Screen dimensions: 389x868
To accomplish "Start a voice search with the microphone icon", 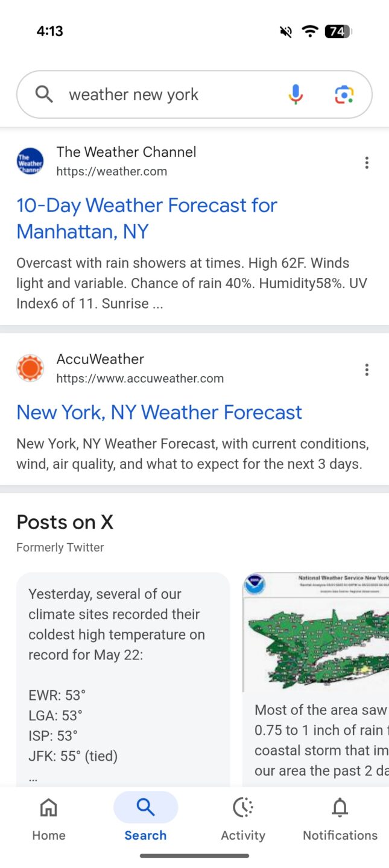I will click(295, 94).
